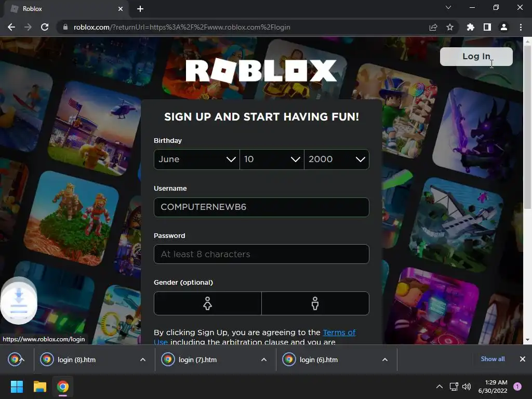Image resolution: width=532 pixels, height=399 pixels.
Task: Click the scrollbar down arrow
Action: [528, 340]
